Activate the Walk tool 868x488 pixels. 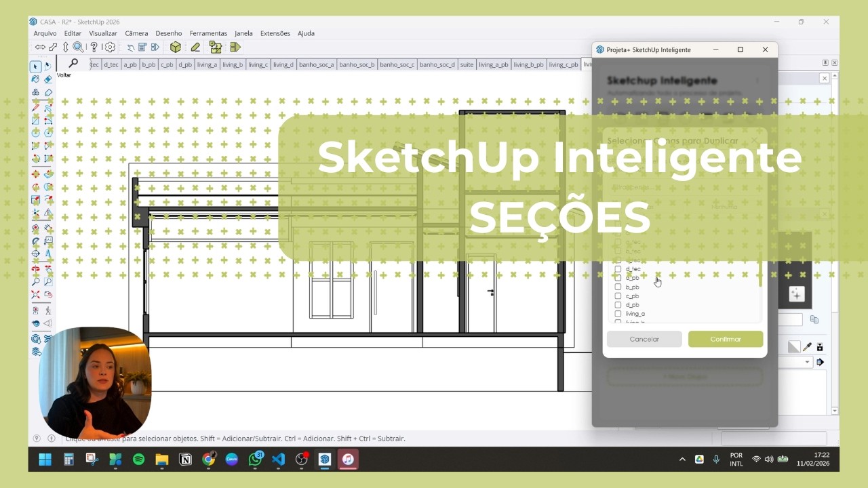pos(48,310)
